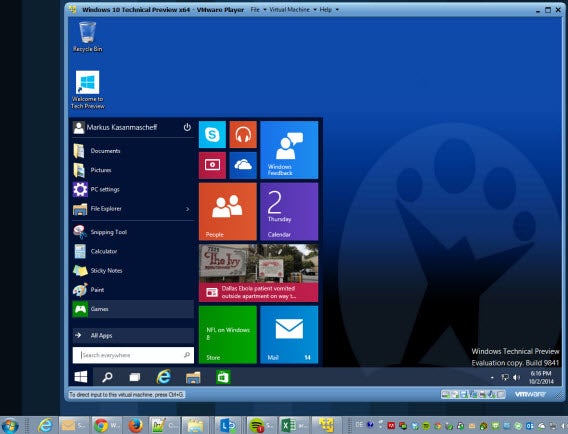Open Windows Explorer folder on host taskbar

coord(195,425)
